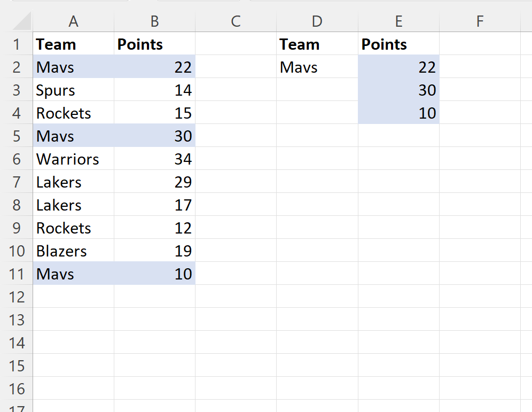Select row 6 header
Image resolution: width=532 pixels, height=412 pixels.
[x=16, y=159]
